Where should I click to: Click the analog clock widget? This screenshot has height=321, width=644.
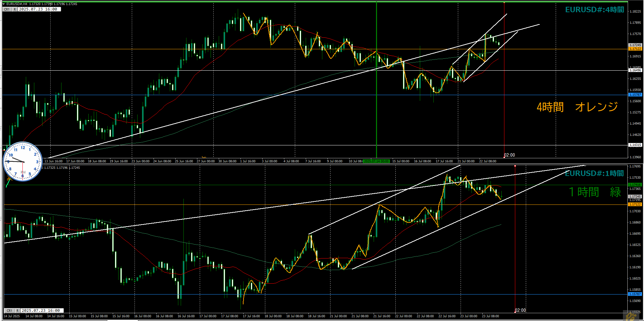click(23, 162)
